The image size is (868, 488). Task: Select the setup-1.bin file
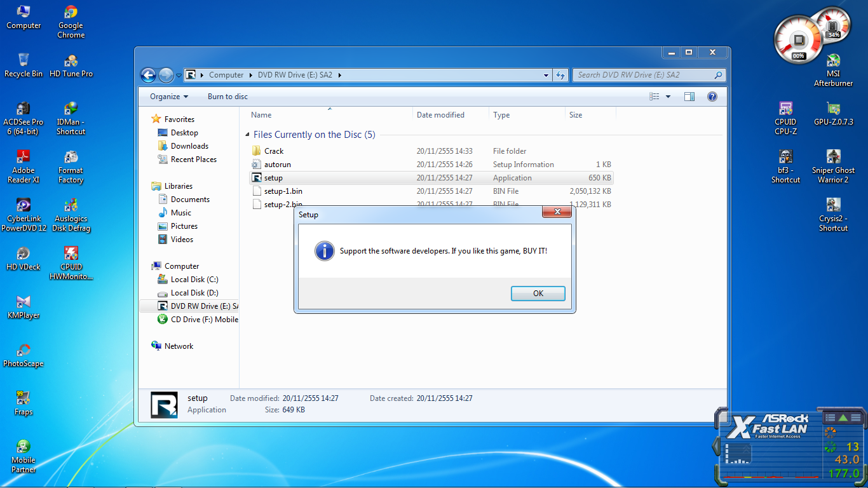(431, 191)
